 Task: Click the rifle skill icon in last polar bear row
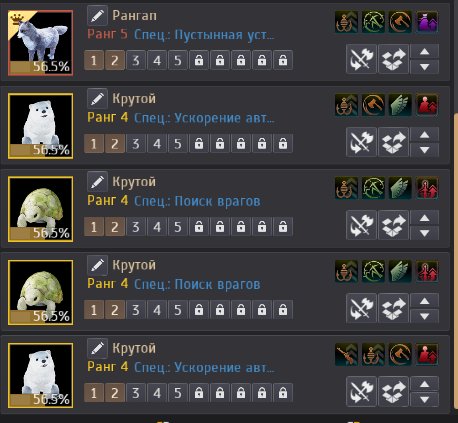pyautogui.click(x=346, y=354)
